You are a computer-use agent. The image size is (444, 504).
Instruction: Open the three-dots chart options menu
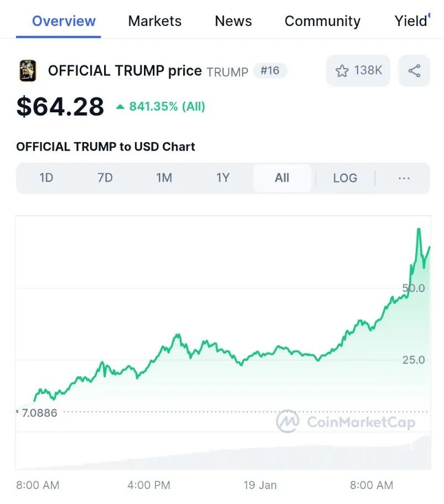click(404, 178)
